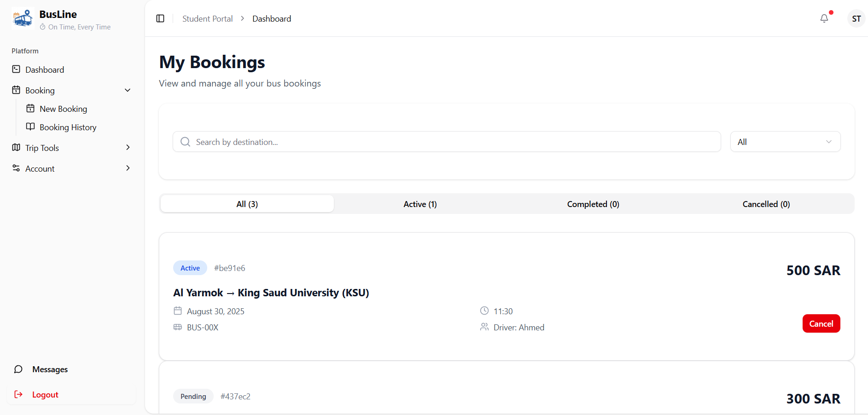This screenshot has width=868, height=415.
Task: Select the Completed (0) tab
Action: point(593,204)
